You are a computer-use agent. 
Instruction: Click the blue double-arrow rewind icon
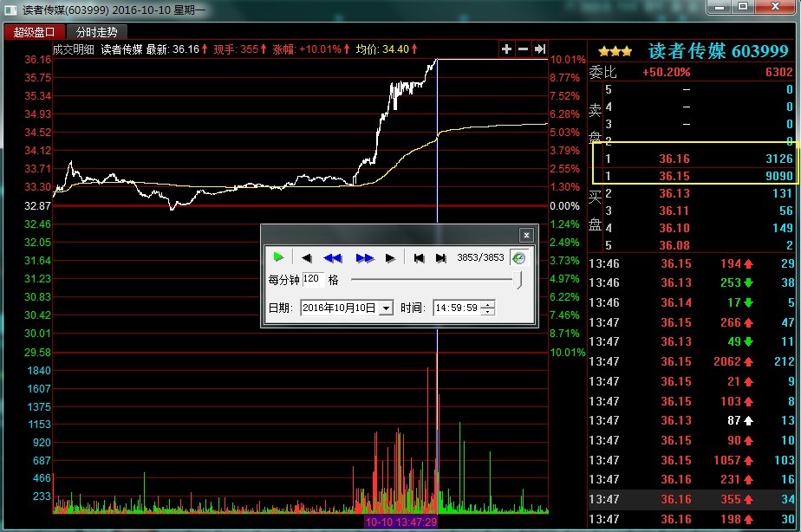click(333, 257)
